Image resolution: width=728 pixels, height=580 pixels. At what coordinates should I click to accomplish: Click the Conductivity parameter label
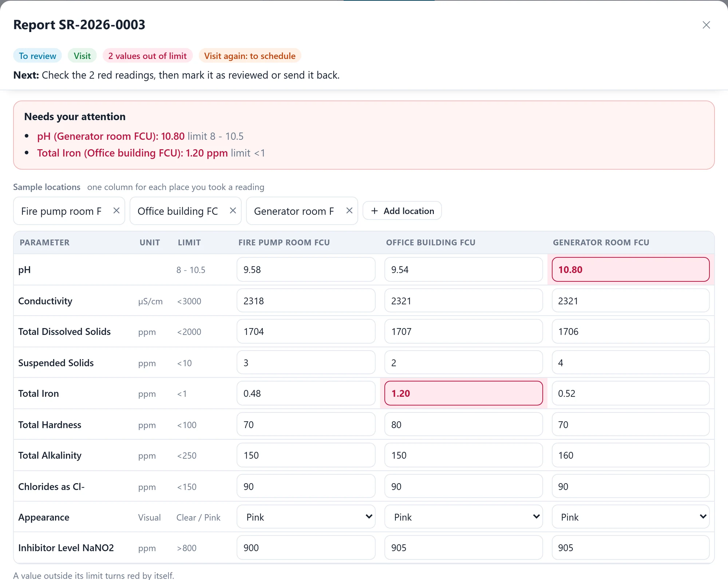pos(45,301)
